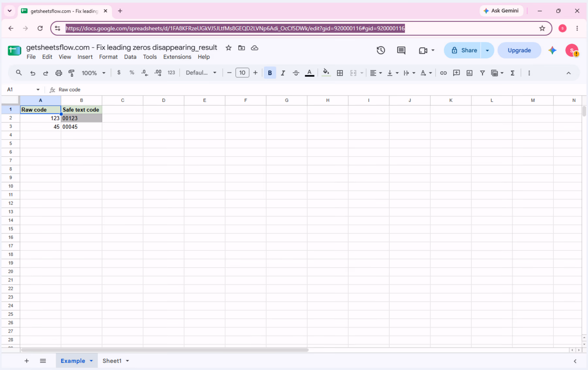
Task: Increase decimal places icon
Action: point(158,73)
